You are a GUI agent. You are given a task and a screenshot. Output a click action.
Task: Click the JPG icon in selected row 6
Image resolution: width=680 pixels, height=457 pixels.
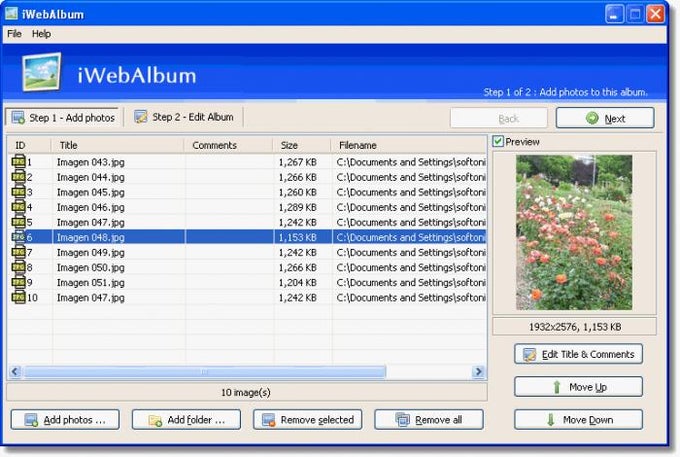[18, 237]
